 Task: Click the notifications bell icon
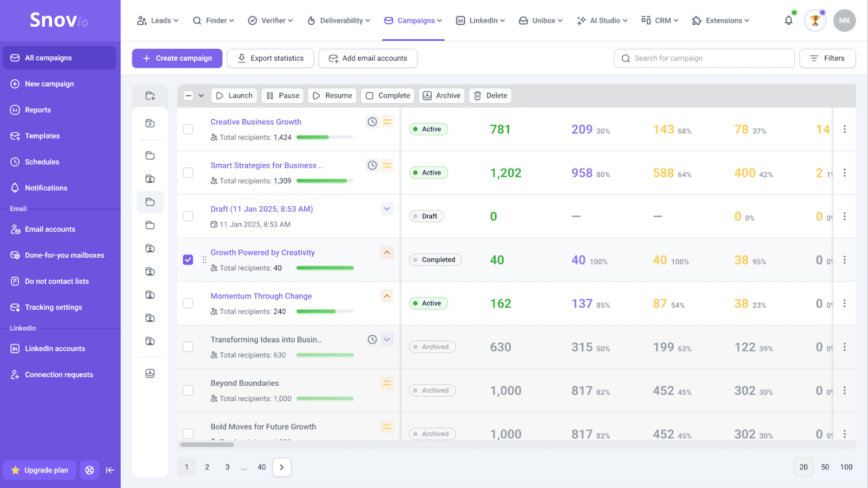tap(788, 21)
